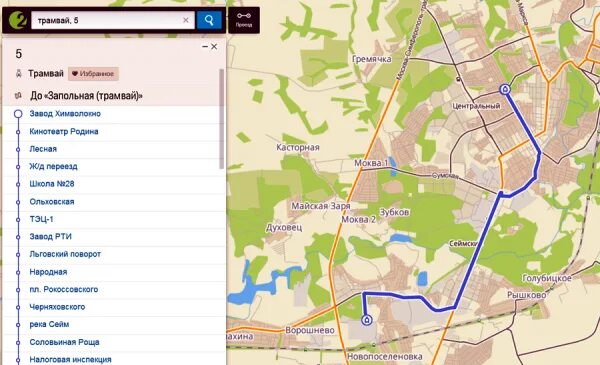Click the Ворошнево map label
Screen dimensions: 600x365
pyautogui.click(x=310, y=330)
